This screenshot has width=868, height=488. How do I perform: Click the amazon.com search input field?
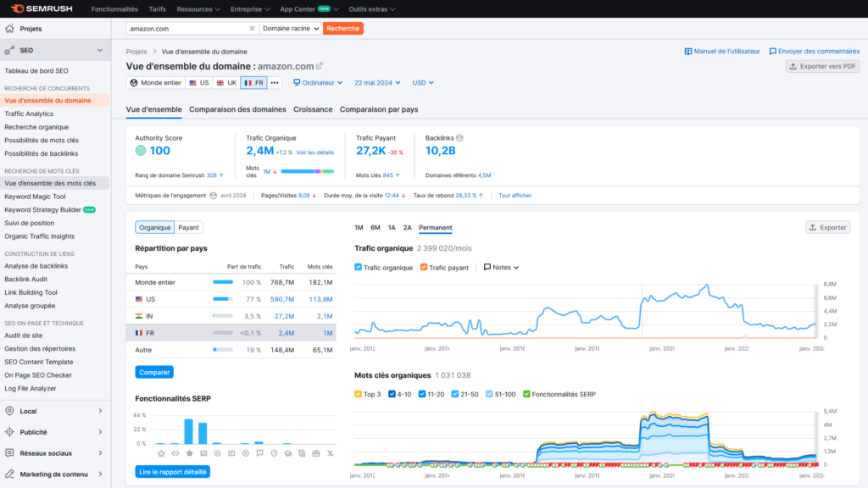click(x=187, y=28)
